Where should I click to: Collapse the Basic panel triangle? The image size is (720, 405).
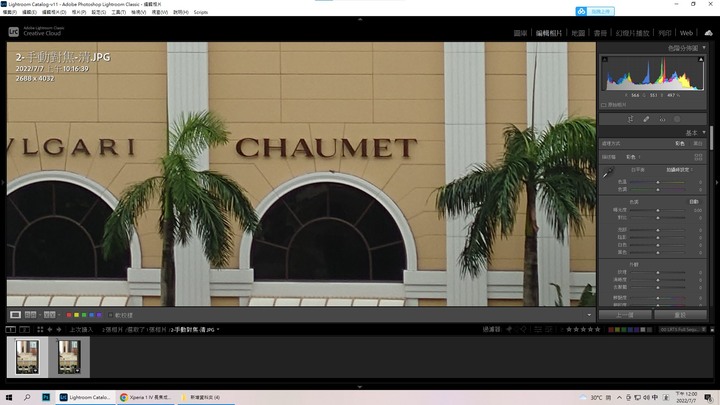(x=704, y=133)
